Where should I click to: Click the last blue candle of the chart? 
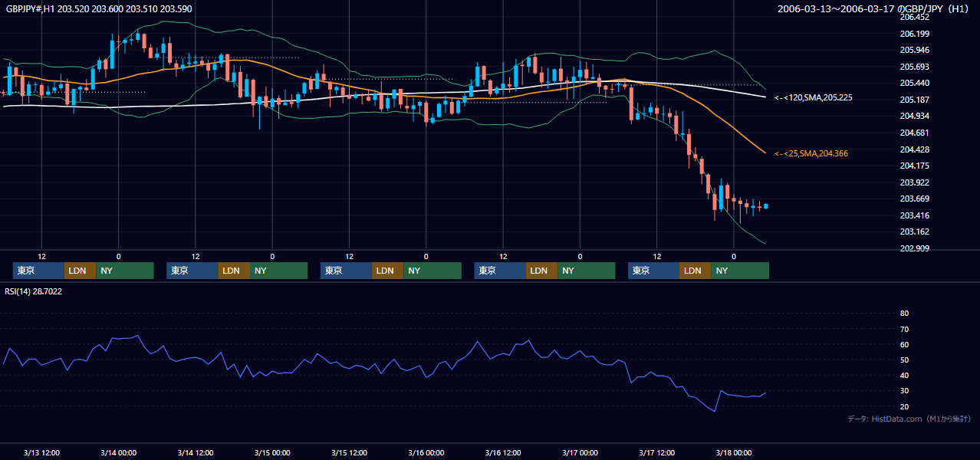point(765,205)
